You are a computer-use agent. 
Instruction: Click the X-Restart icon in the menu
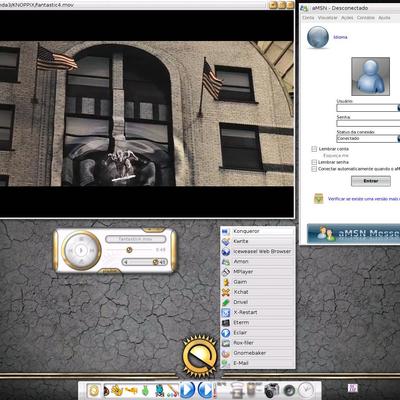(x=226, y=313)
